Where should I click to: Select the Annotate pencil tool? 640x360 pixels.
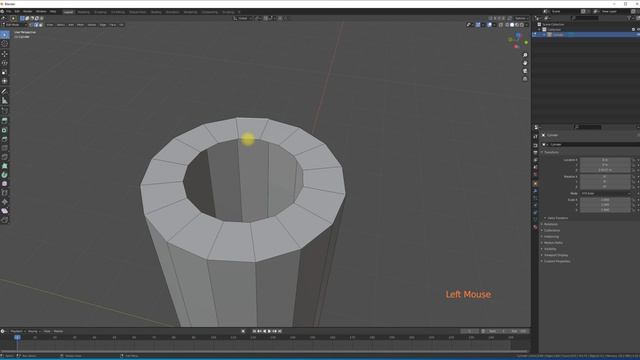[4, 91]
